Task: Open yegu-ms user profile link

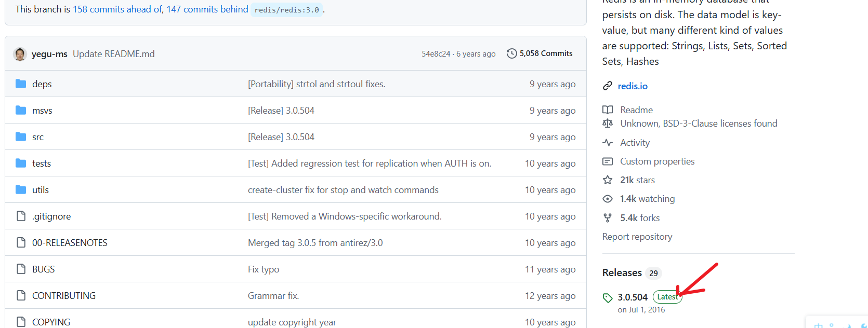Action: (x=49, y=54)
